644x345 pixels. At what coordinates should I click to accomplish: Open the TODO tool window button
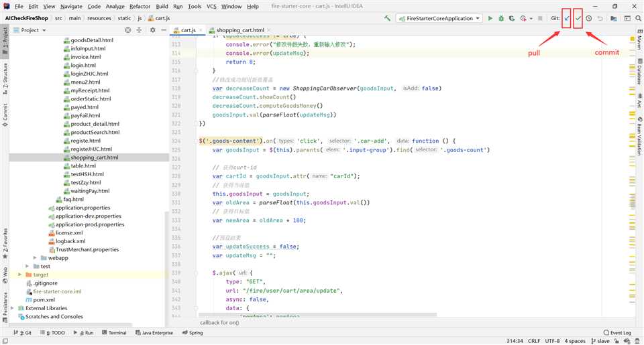(53, 333)
